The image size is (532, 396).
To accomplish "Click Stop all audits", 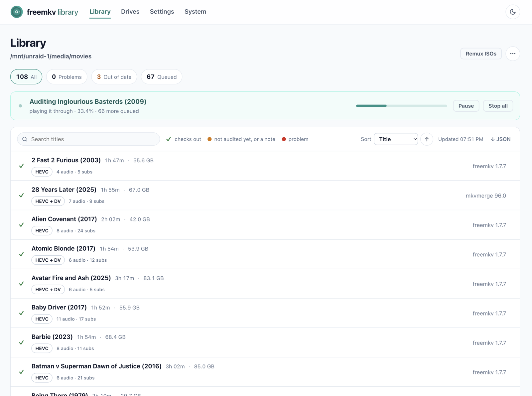I will click(498, 106).
